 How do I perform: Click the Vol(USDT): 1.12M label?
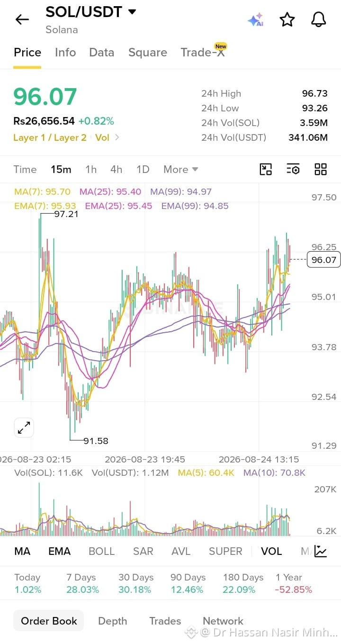[x=130, y=472]
